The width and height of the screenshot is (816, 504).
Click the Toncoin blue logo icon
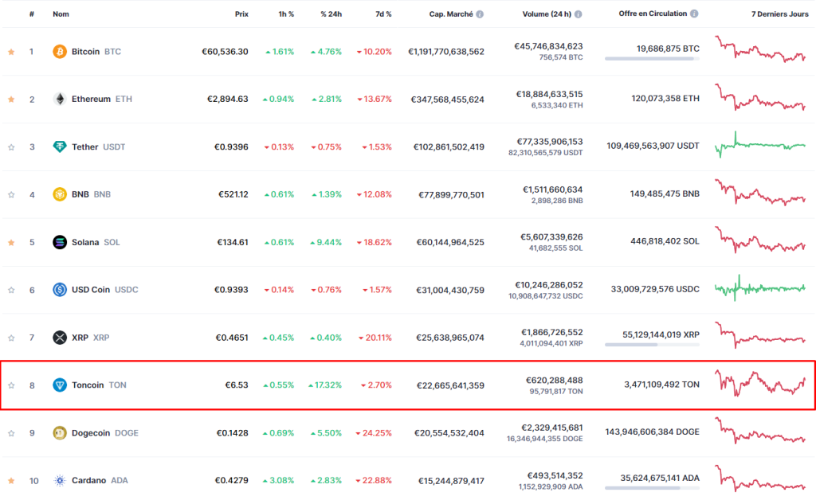(x=59, y=385)
